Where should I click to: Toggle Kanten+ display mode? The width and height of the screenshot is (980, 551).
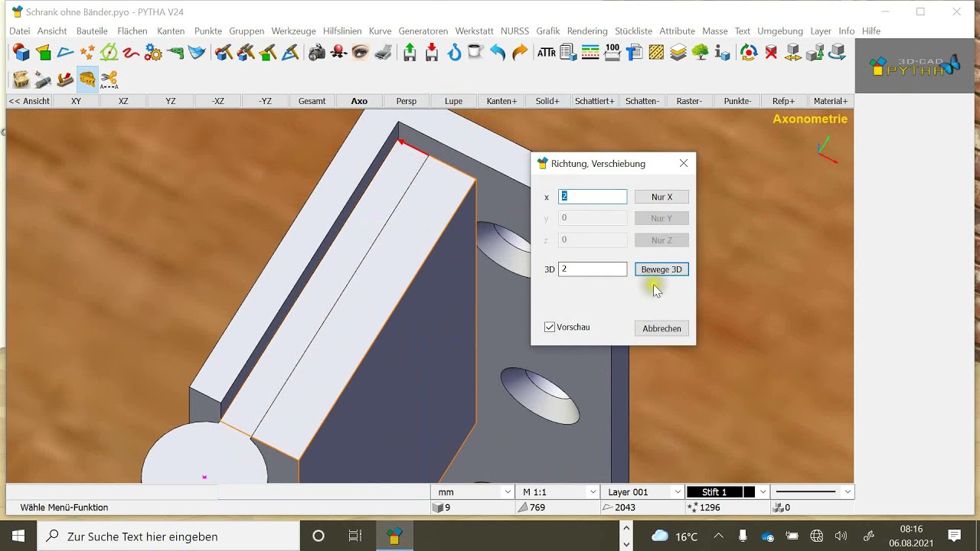point(501,101)
